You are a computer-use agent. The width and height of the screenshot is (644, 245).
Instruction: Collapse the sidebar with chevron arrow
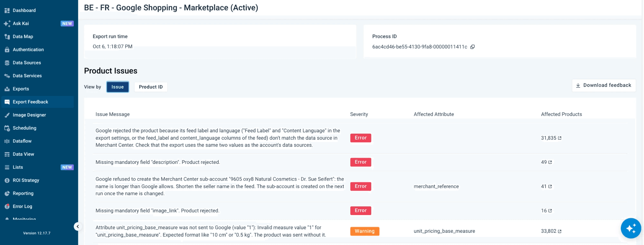click(x=78, y=227)
